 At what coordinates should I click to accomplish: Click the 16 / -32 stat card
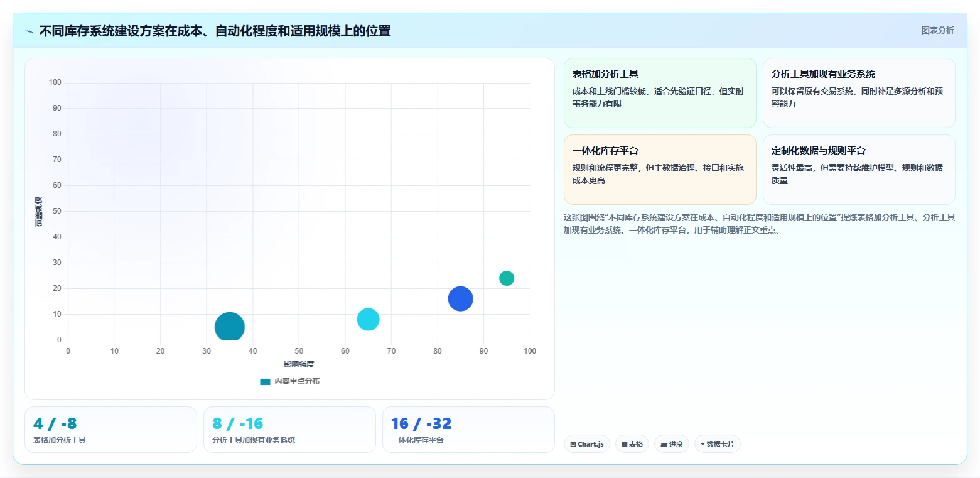coord(468,430)
